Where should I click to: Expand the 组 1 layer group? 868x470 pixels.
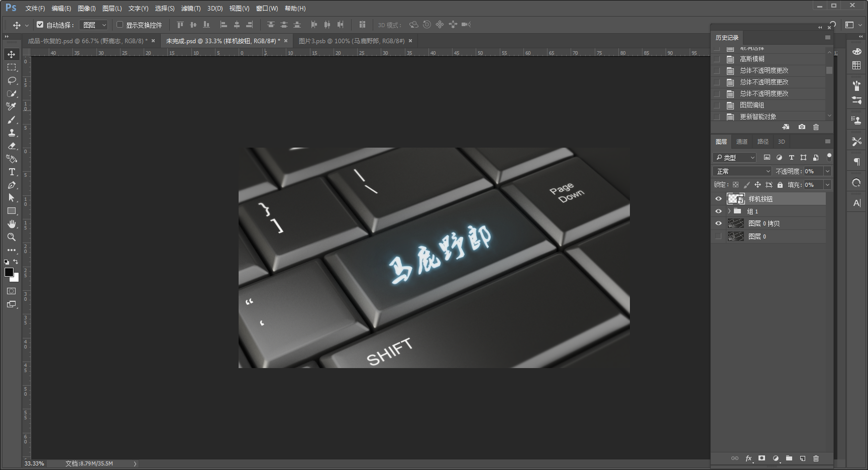click(x=729, y=211)
